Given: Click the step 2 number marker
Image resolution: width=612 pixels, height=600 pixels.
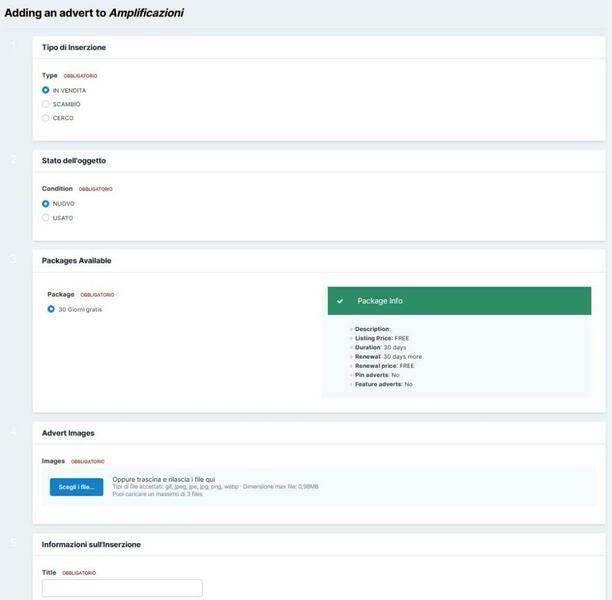Looking at the screenshot, I should [x=14, y=160].
